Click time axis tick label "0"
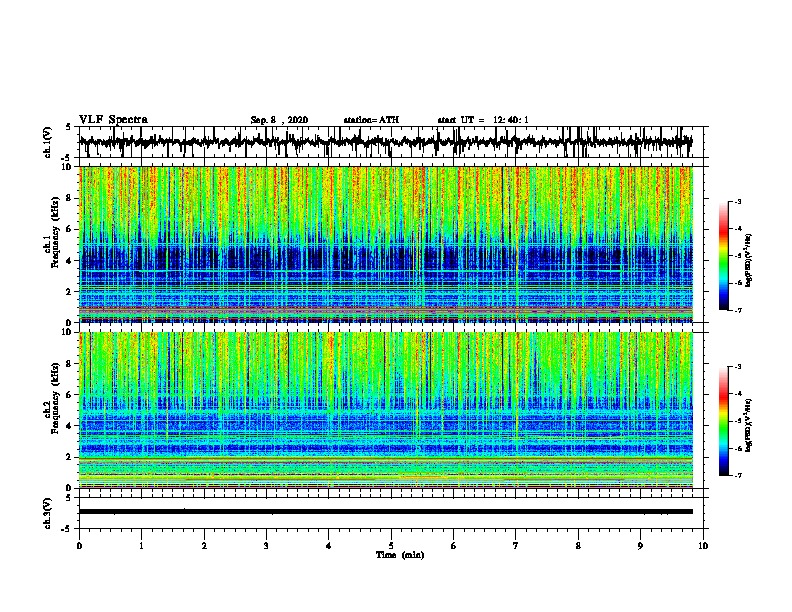The width and height of the screenshot is (792, 612). pos(79,546)
